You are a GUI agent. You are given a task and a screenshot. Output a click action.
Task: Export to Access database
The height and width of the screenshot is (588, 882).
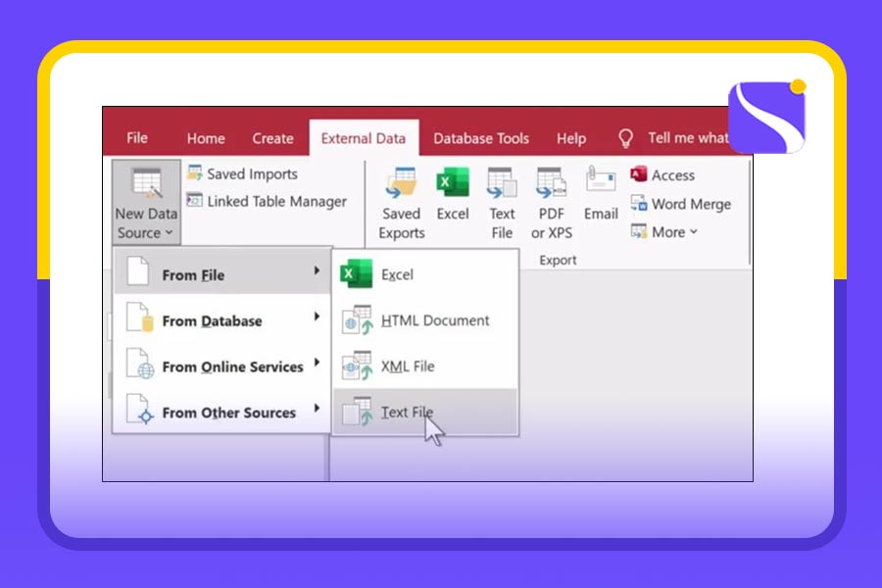[x=662, y=175]
